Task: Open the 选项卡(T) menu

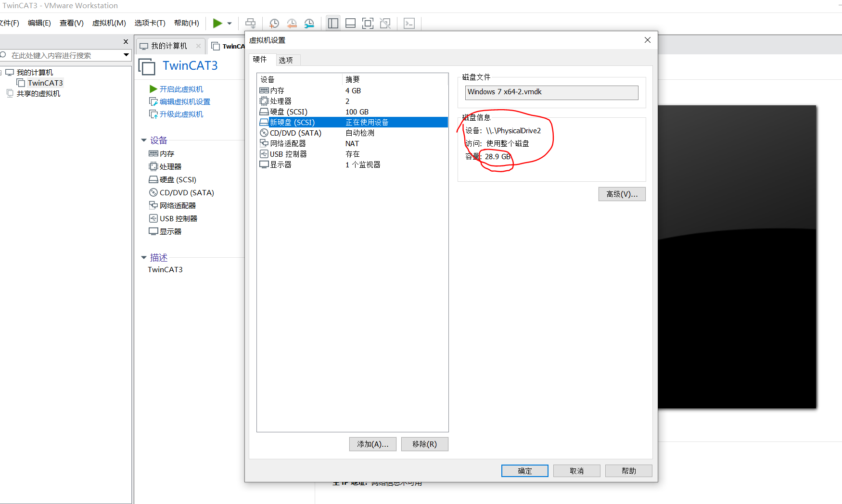Action: 150,23
